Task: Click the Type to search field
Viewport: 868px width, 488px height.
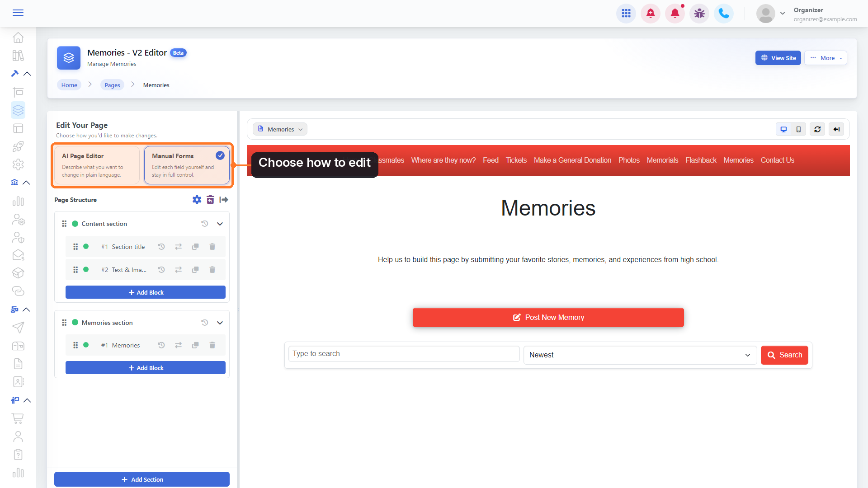Action: tap(404, 354)
